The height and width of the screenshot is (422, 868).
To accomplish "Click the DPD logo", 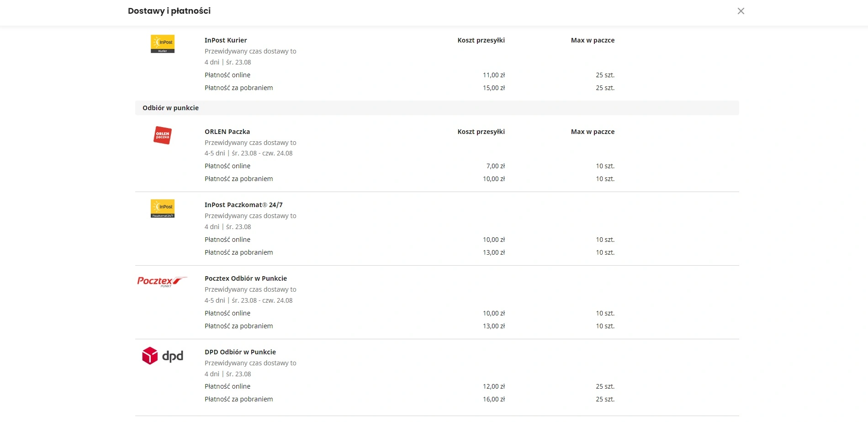I will [x=163, y=356].
